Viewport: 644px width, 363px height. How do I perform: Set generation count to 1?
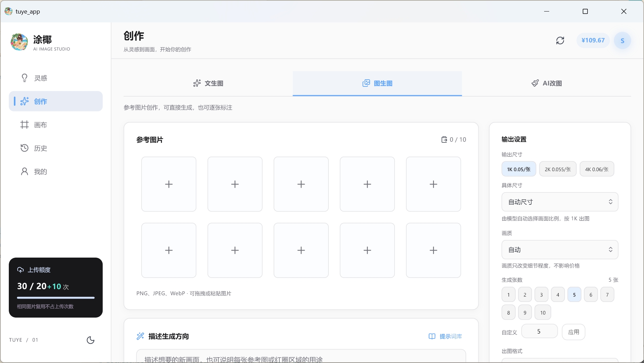(x=508, y=295)
